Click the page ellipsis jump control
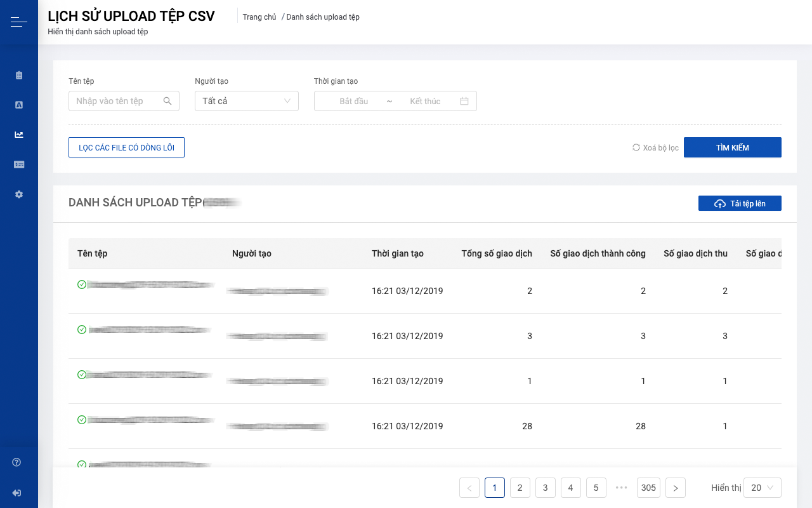 (x=622, y=488)
